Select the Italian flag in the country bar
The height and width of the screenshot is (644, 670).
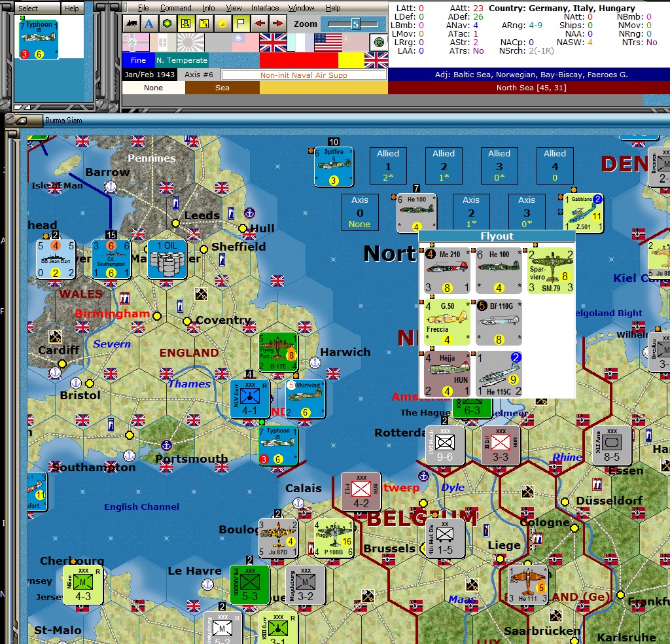[x=163, y=43]
